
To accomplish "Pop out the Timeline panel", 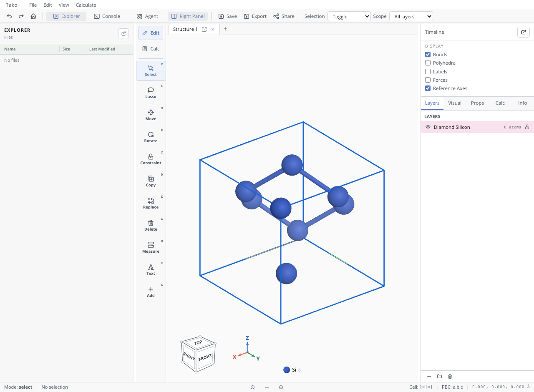I will coord(523,32).
